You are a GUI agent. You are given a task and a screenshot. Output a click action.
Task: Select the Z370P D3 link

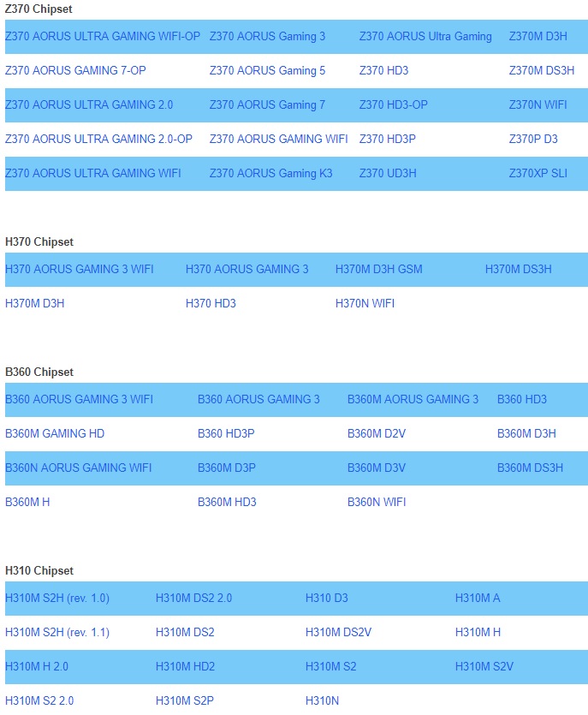pos(533,139)
